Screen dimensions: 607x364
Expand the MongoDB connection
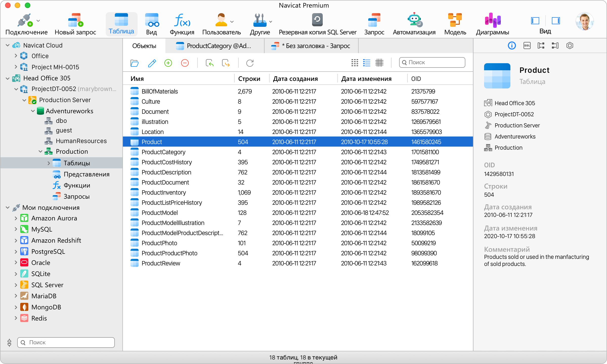click(x=16, y=307)
